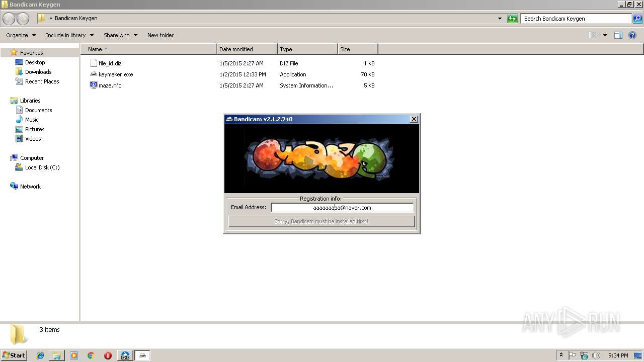Open the keymaker.exe application file
Image resolution: width=644 pixels, height=362 pixels.
click(116, 74)
